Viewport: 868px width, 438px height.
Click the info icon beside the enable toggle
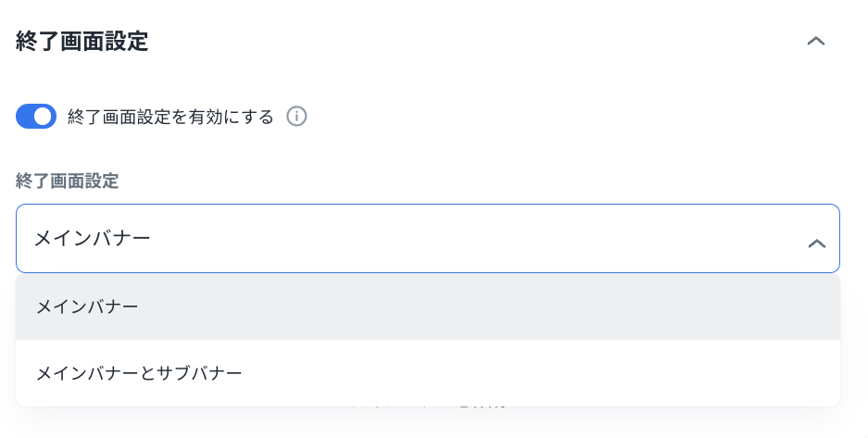296,117
